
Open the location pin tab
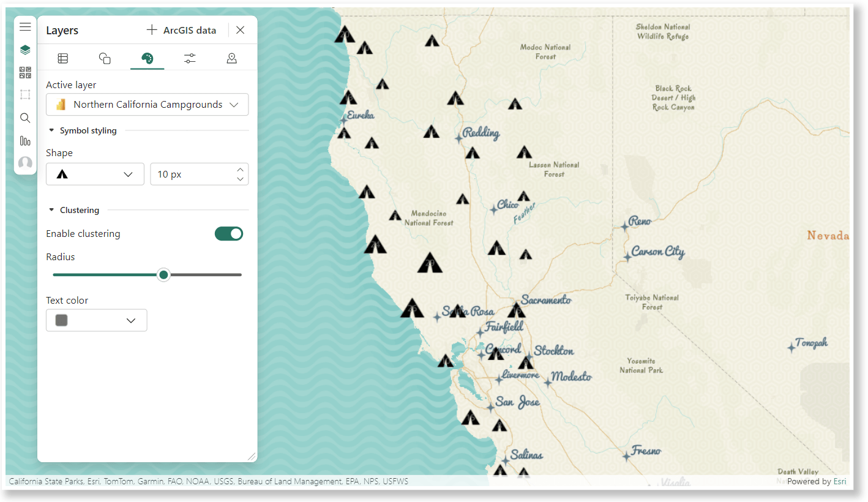pyautogui.click(x=231, y=58)
